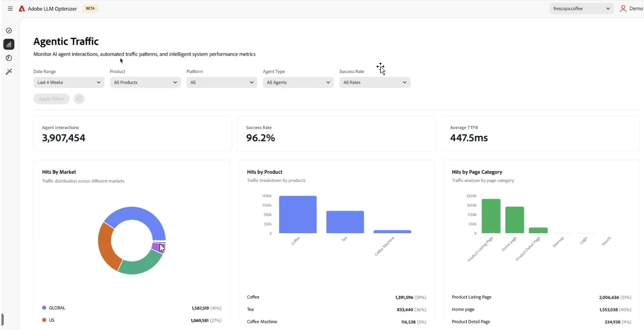Open the pie chart sidebar page
This screenshot has width=644, height=330.
click(x=8, y=58)
